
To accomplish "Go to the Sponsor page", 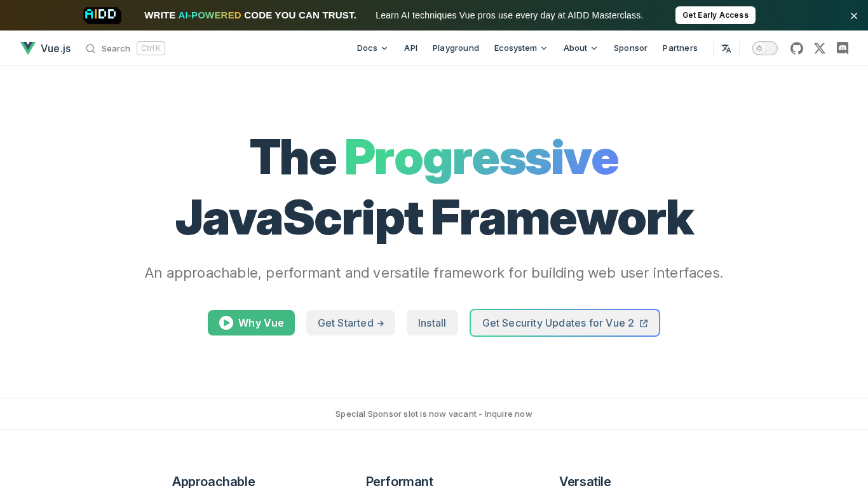I will click(x=630, y=48).
